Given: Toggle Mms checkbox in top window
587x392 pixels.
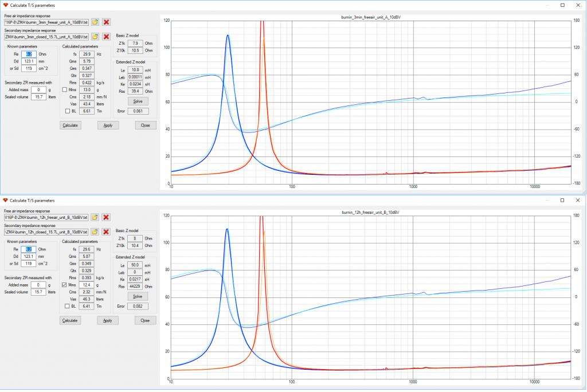Looking at the screenshot, I should point(64,90).
